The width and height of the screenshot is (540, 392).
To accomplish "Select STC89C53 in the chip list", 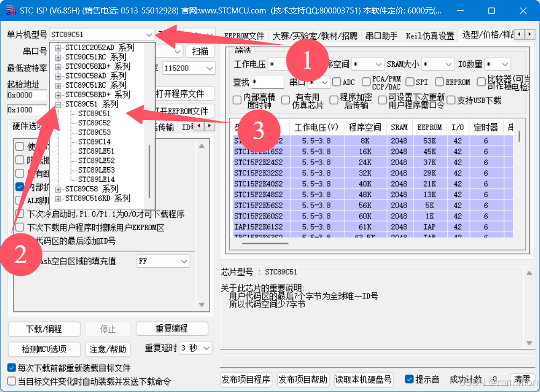I will pyautogui.click(x=94, y=132).
